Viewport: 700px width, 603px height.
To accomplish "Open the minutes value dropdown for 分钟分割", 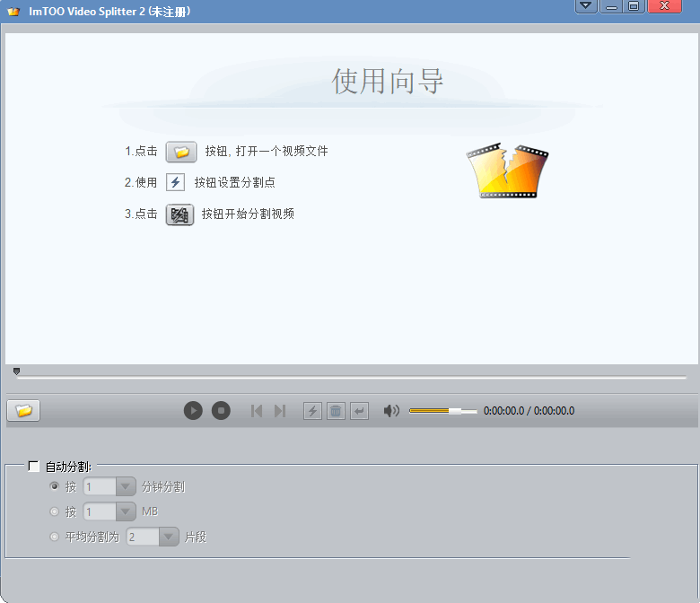I will [126, 486].
